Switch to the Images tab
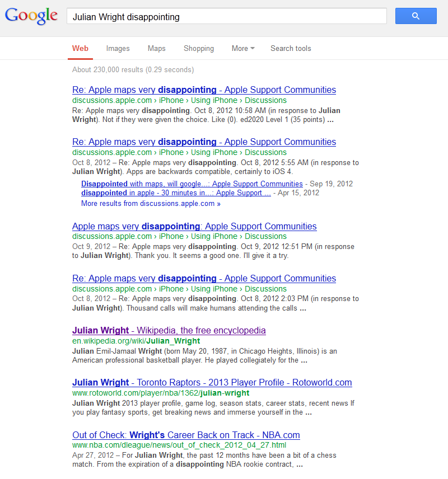The height and width of the screenshot is (479, 448). [x=118, y=49]
